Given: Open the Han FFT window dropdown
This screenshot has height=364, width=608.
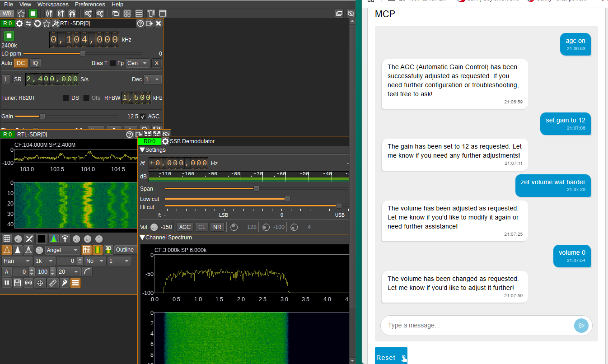Looking at the screenshot, I should (17, 261).
